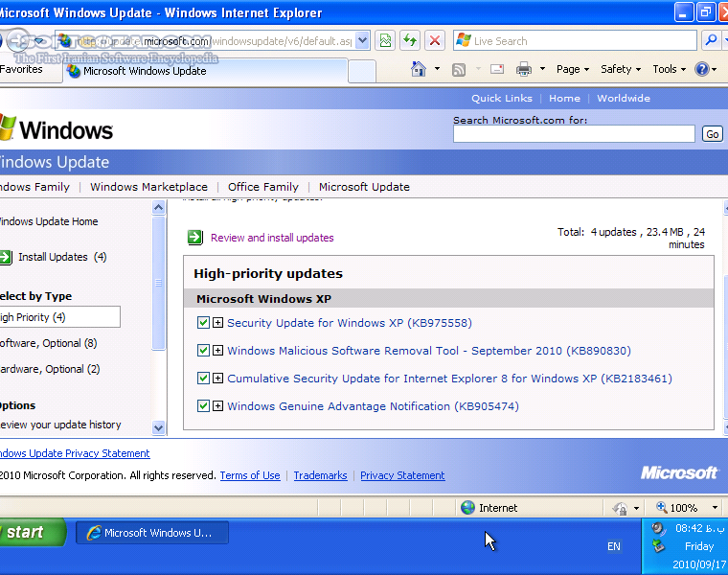Click the sidebar scrollbar thumb
The image size is (728, 575).
point(158,283)
